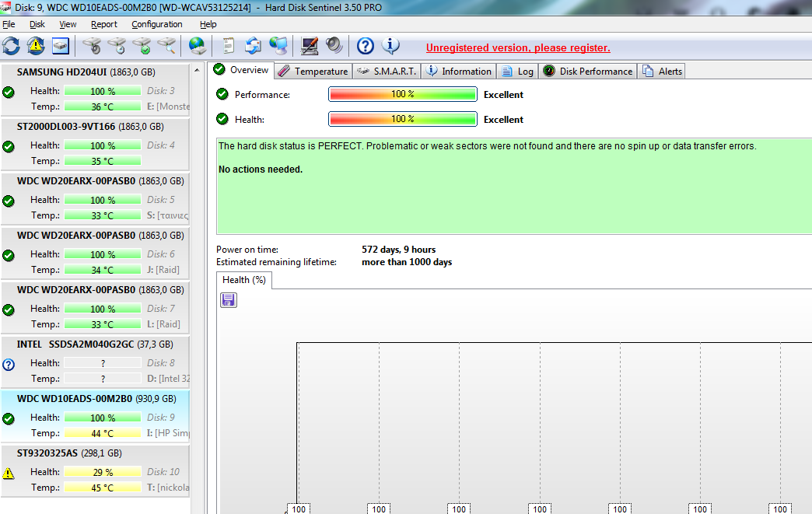Click the disk with clock test icon
The image size is (812, 514).
coord(117,46)
